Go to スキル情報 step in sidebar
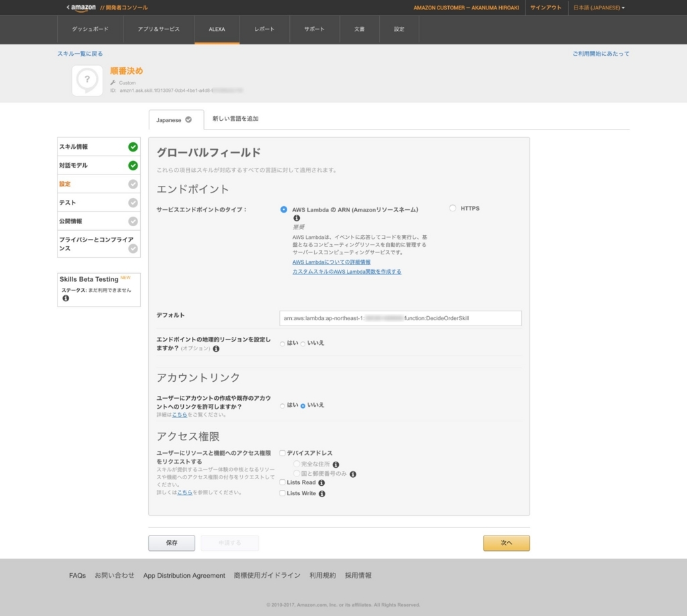Image resolution: width=687 pixels, height=616 pixels. click(x=99, y=147)
